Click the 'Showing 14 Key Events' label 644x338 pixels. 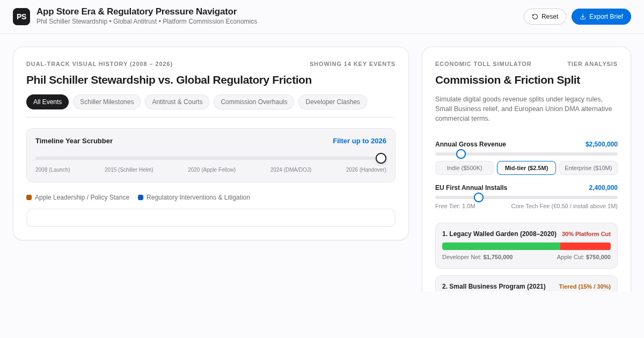click(x=353, y=64)
